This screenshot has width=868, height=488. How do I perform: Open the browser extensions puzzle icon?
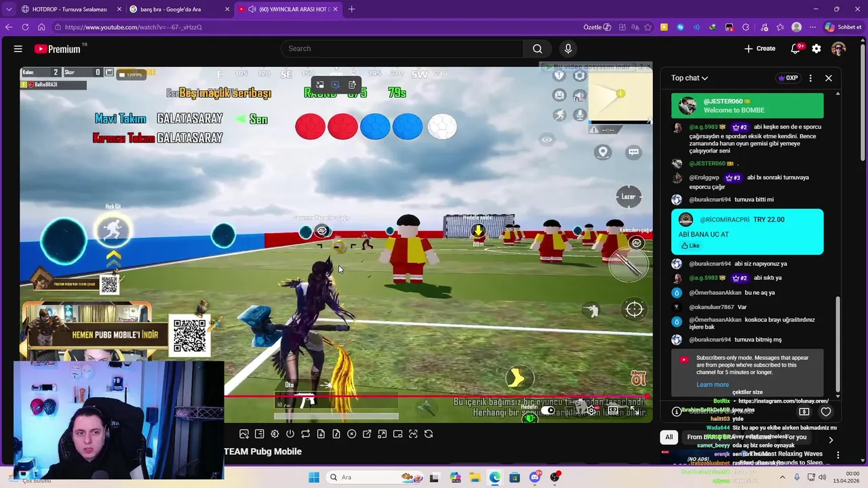[745, 27]
